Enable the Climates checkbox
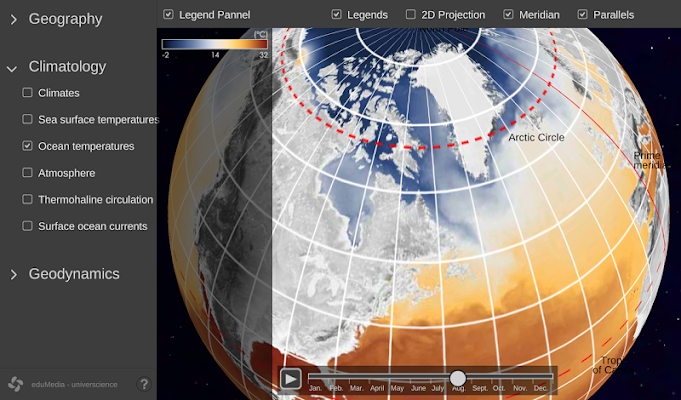 pos(27,93)
